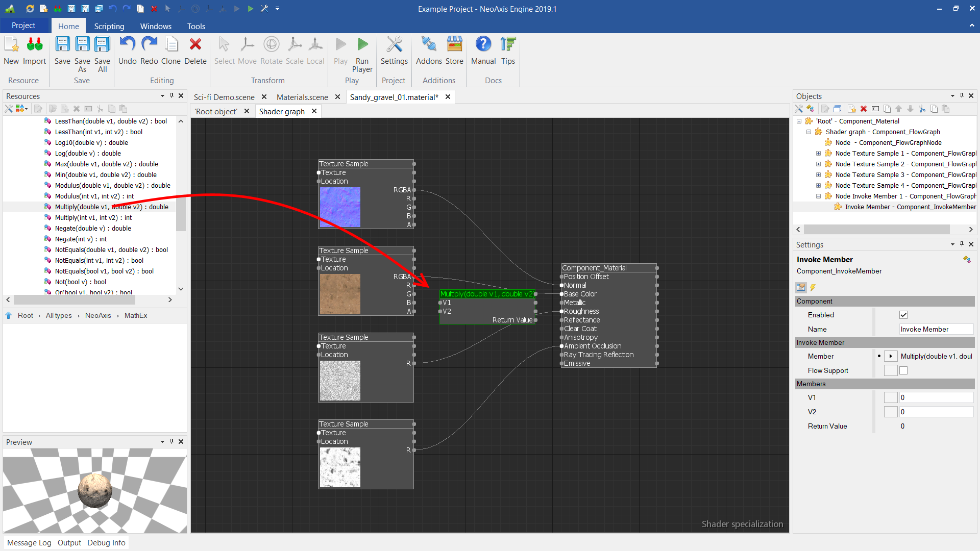The image size is (980, 551).
Task: Click the red Delete icon
Action: tap(195, 45)
